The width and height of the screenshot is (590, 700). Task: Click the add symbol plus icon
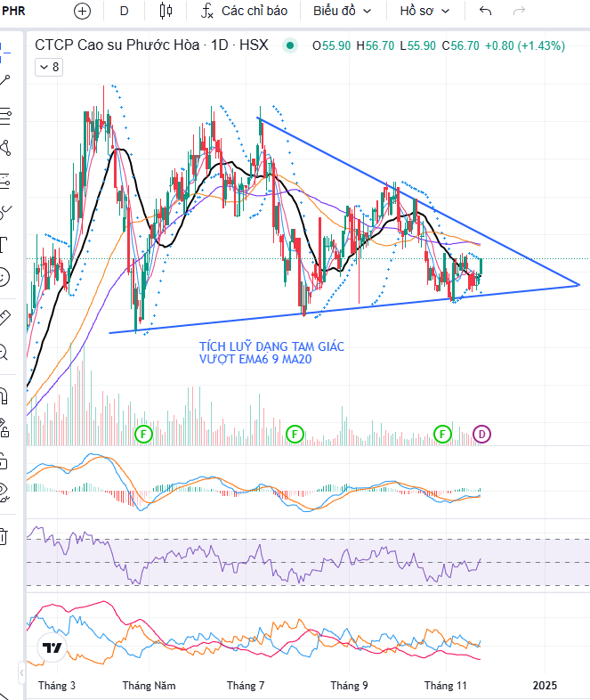coord(82,11)
